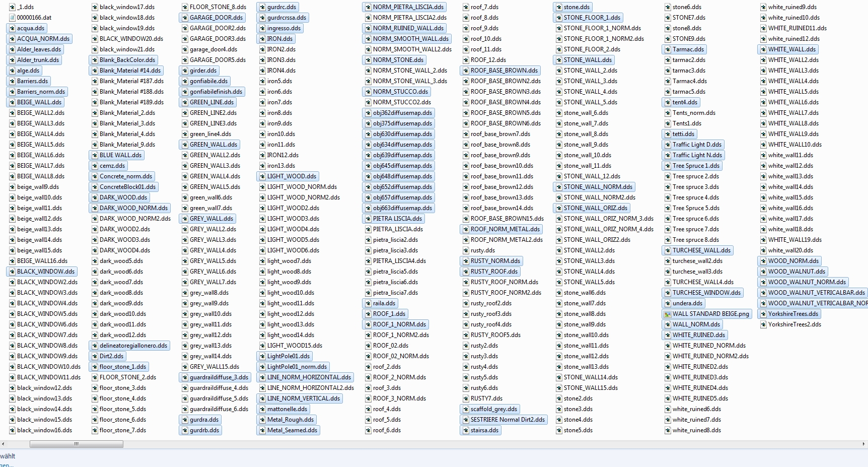Select file ACQUA_NORM.dds
Viewport: 868px width, 467px height.
39,39
